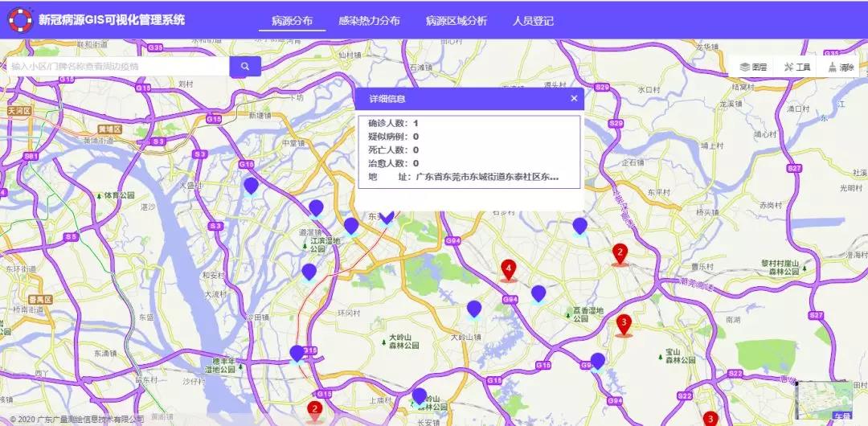
Task: Click the mini-map thumbnail switcher
Action: [823, 402]
